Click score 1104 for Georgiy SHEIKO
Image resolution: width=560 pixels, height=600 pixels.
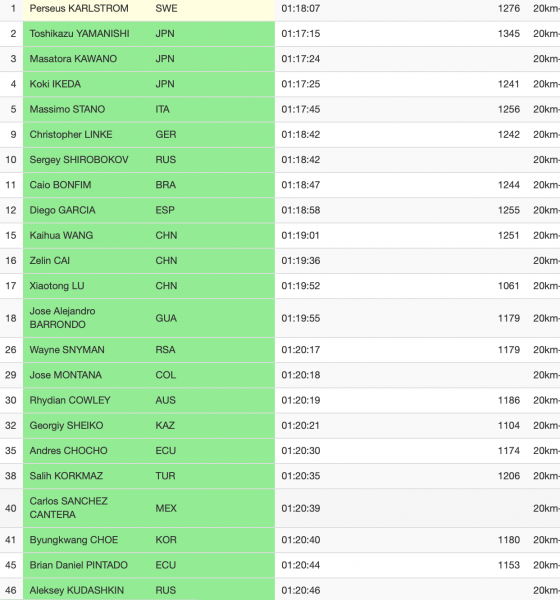(x=509, y=426)
